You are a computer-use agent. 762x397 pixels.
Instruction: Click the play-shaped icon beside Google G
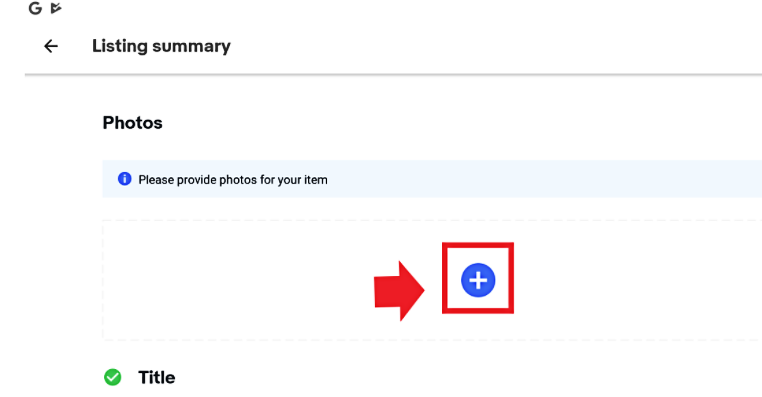56,8
